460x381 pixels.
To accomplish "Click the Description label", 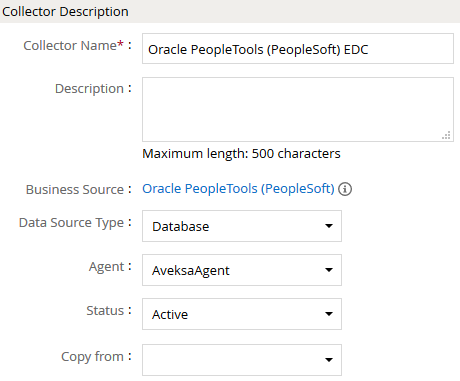I will click(89, 89).
